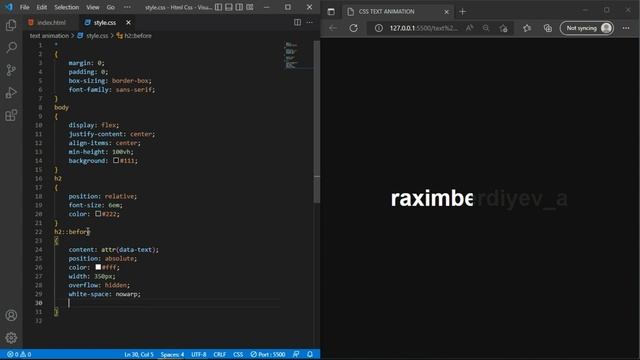Open Source Control view
The image size is (640, 360).
pyautogui.click(x=11, y=70)
